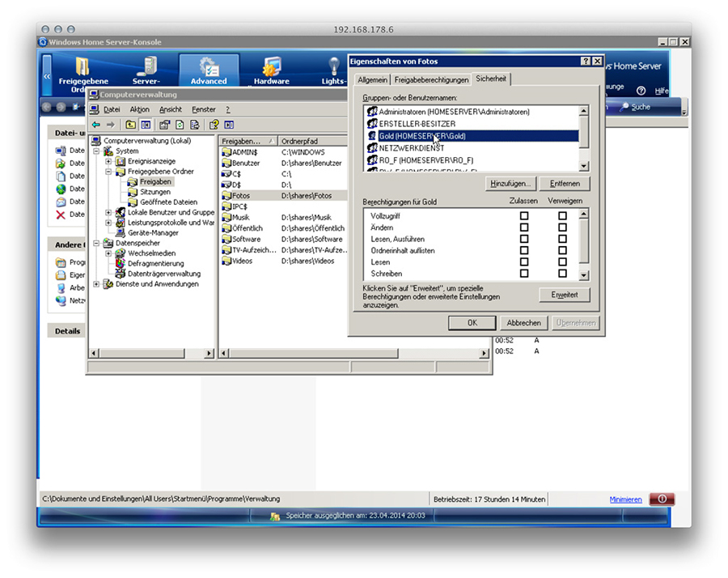Click the help question mark toolbar icon
The image size is (728, 578).
[x=214, y=125]
